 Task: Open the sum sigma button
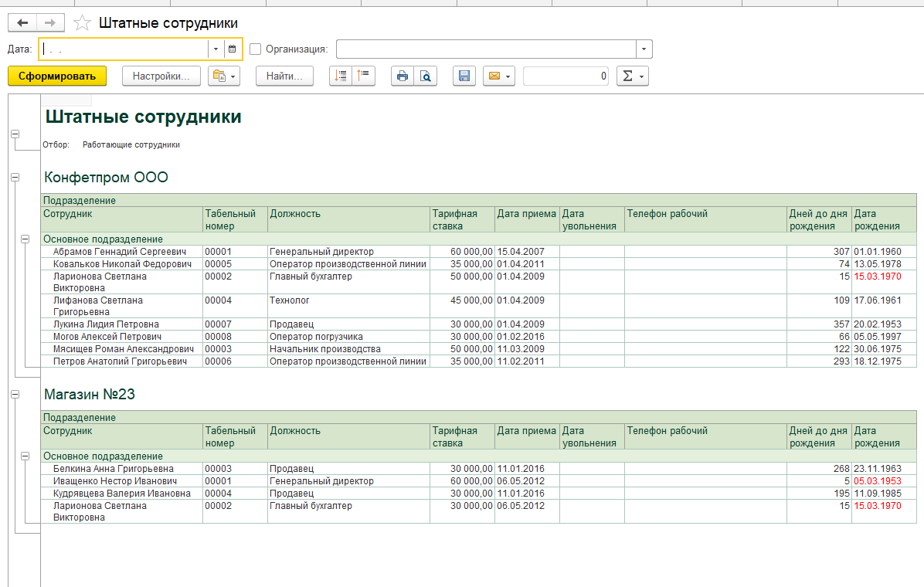point(632,76)
